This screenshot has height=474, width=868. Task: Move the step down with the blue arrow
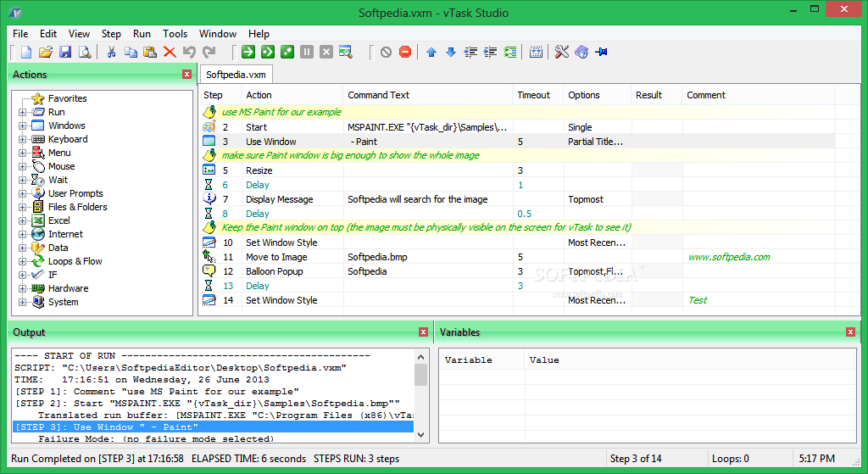tap(451, 52)
